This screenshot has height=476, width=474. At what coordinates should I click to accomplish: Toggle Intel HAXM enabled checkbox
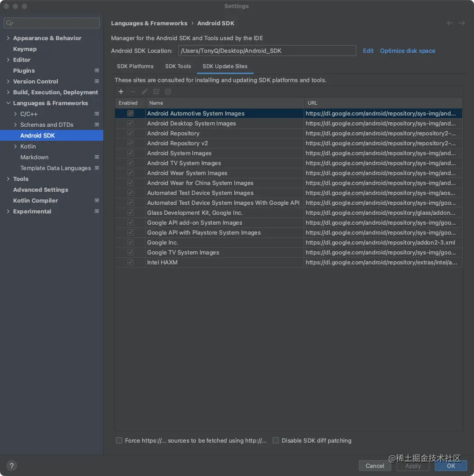click(x=130, y=262)
